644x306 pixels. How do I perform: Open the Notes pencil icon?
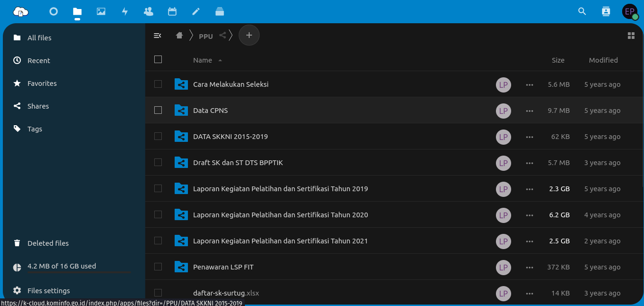196,11
